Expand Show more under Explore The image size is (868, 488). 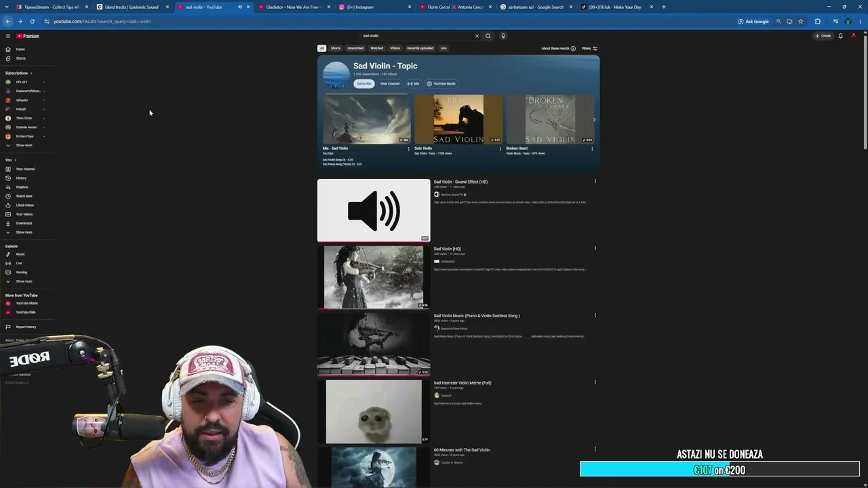(24, 281)
